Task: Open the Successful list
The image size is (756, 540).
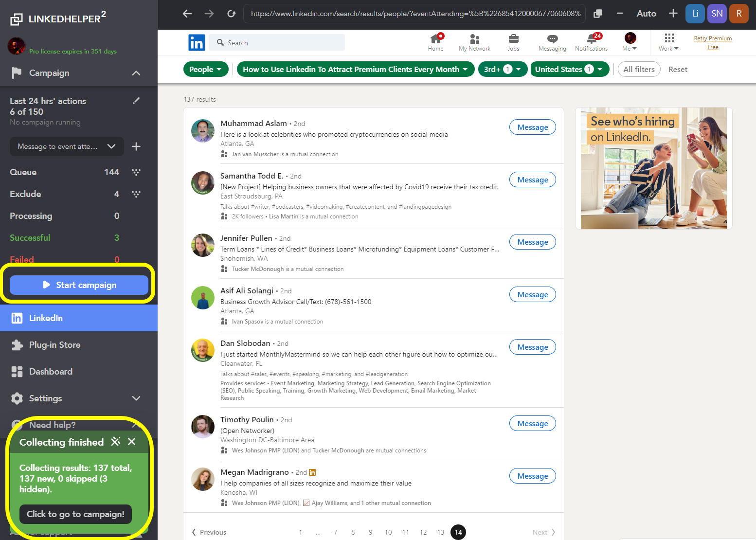Action: (x=64, y=238)
